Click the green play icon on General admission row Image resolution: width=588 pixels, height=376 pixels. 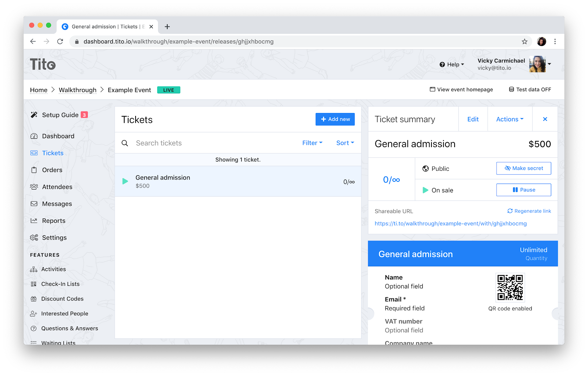(x=125, y=181)
